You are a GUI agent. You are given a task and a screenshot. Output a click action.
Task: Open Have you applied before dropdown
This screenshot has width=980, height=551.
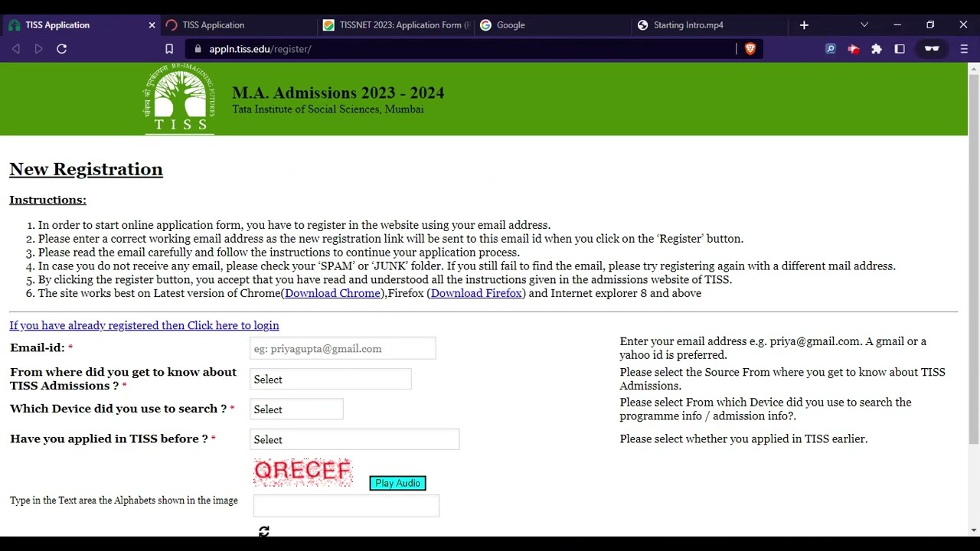(x=354, y=439)
